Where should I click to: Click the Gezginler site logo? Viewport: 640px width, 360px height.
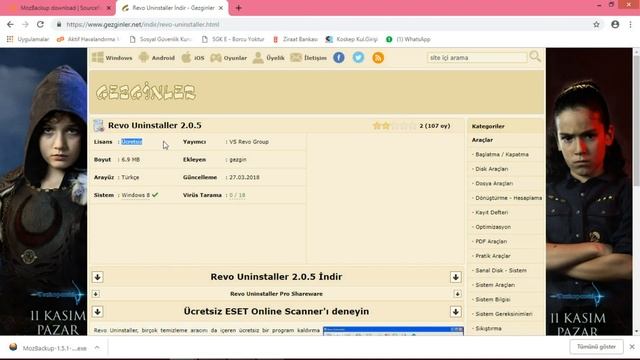tap(146, 92)
